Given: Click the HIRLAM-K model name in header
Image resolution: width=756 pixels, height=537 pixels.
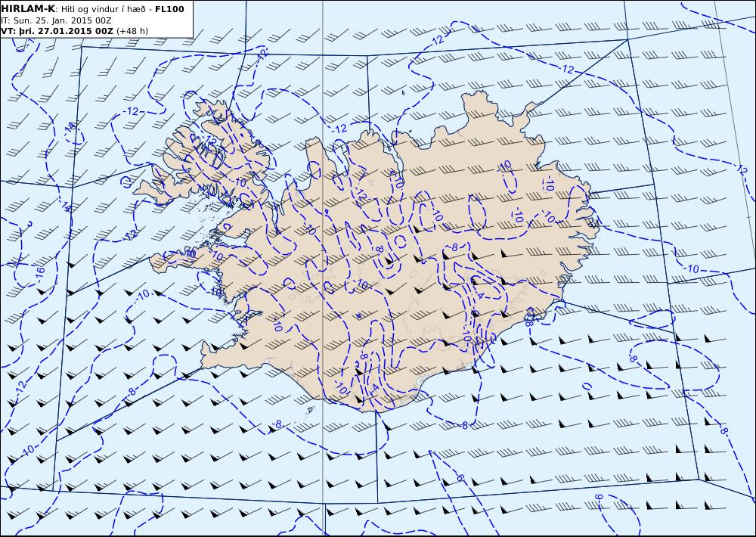Looking at the screenshot, I should (x=28, y=9).
